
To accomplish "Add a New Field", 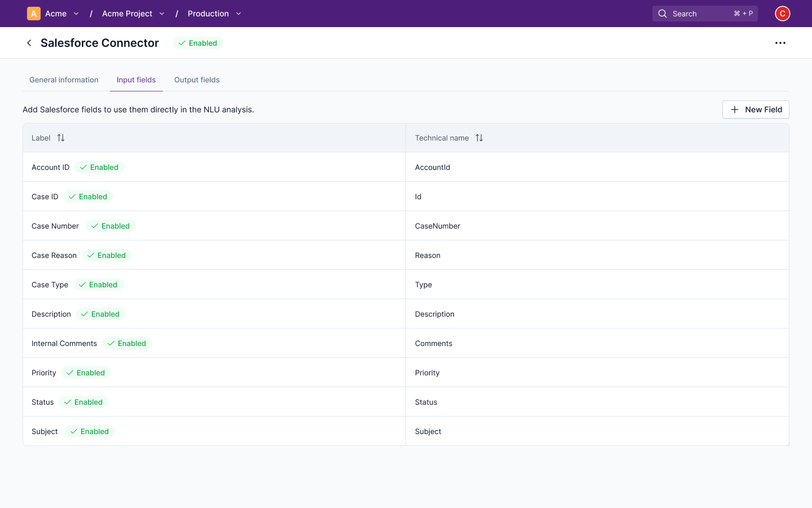I will pyautogui.click(x=756, y=110).
